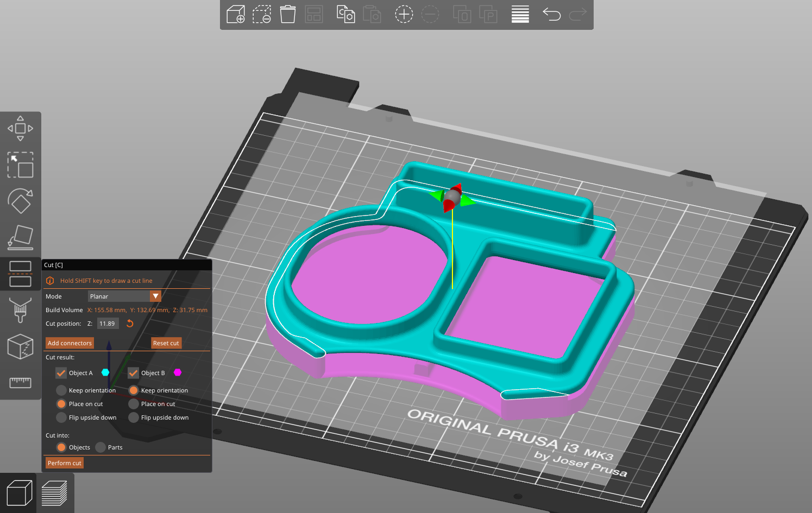Select Flip upside down for Object B
The image size is (812, 513).
click(x=134, y=417)
